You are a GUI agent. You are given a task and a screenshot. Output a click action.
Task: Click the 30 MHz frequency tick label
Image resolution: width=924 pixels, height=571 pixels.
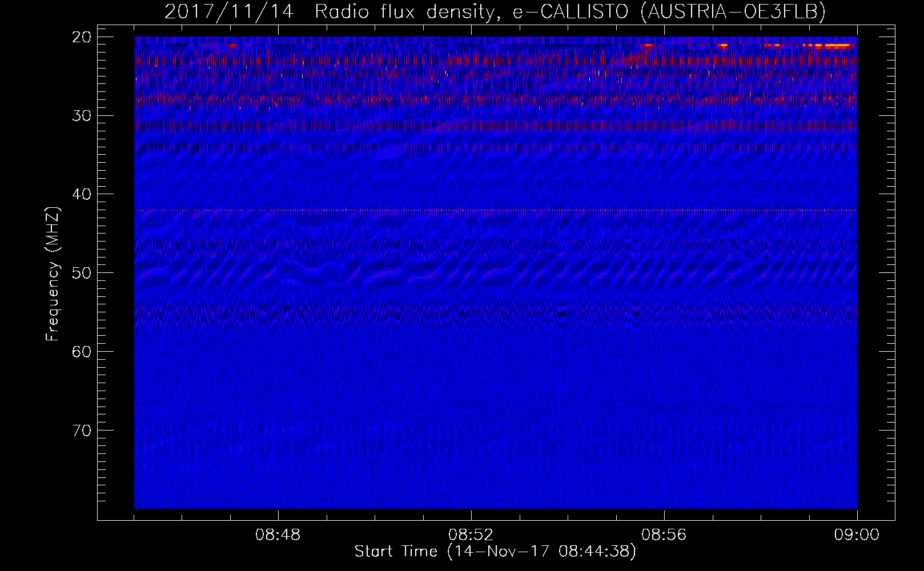82,116
